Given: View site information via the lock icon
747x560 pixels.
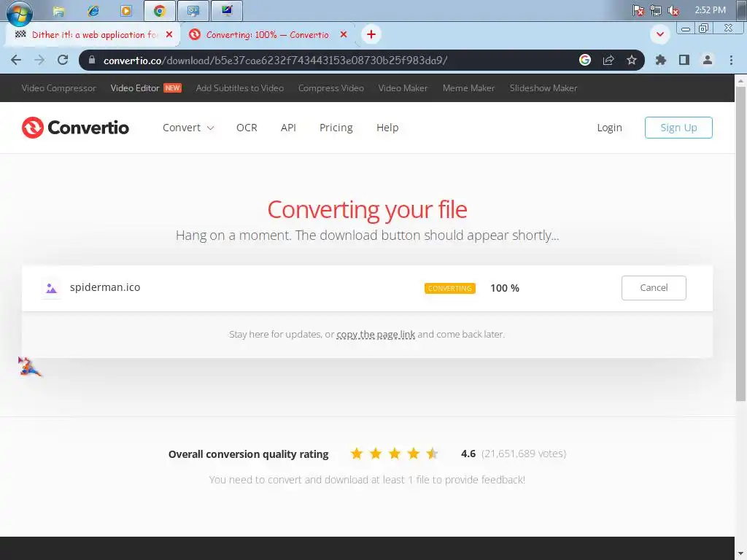Looking at the screenshot, I should coord(93,60).
